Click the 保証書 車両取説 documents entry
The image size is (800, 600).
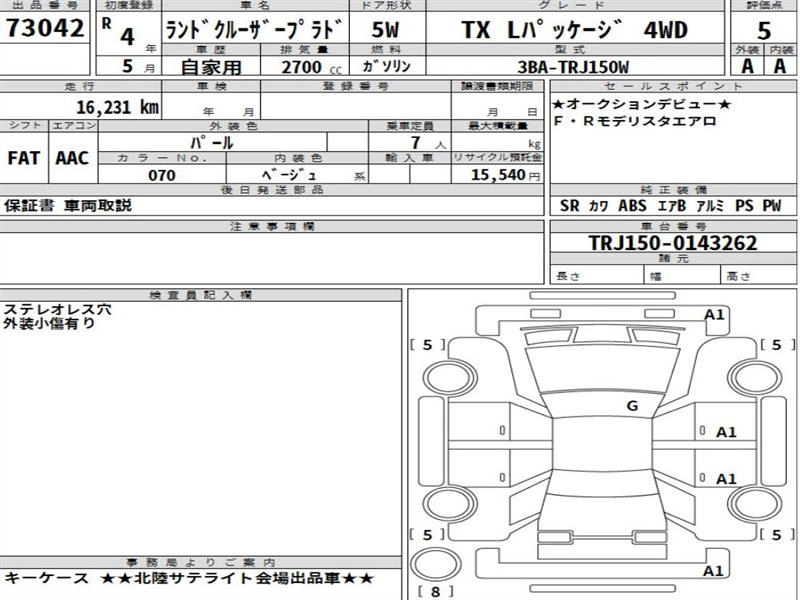tap(68, 205)
